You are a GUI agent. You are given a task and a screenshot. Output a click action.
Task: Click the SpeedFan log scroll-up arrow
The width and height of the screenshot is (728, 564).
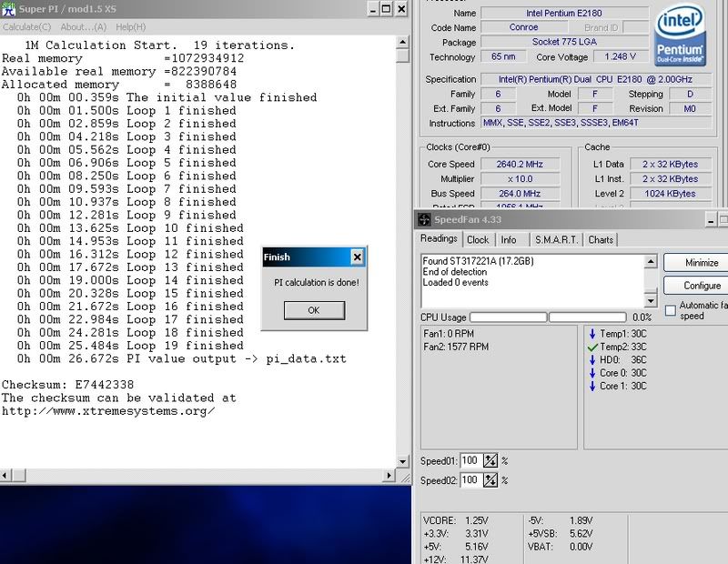click(x=651, y=262)
